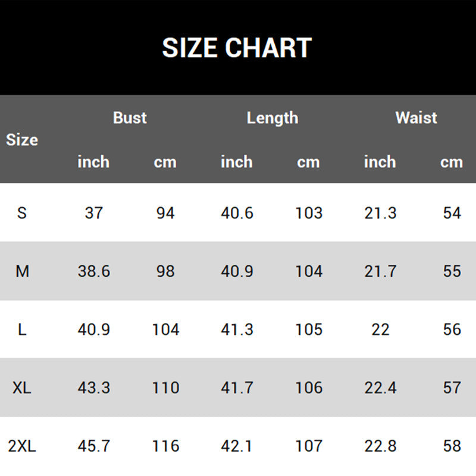Click the 42.1 length inch value

tap(237, 446)
